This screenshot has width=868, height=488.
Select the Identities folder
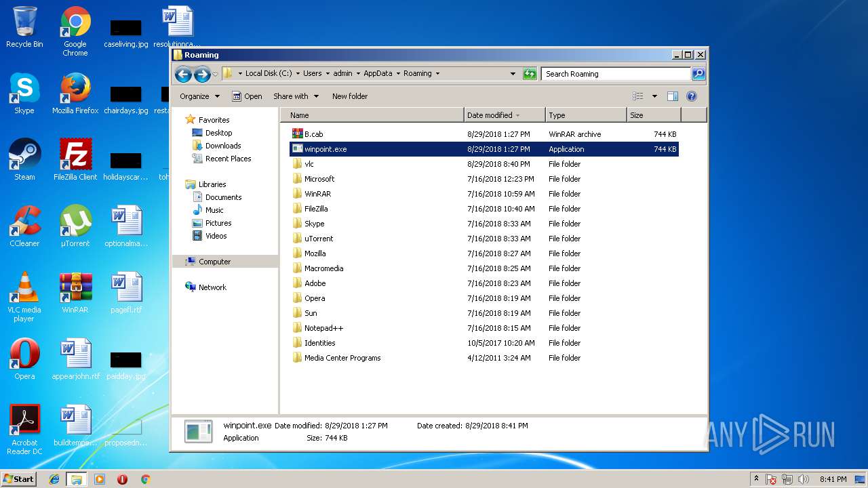(x=484, y=343)
